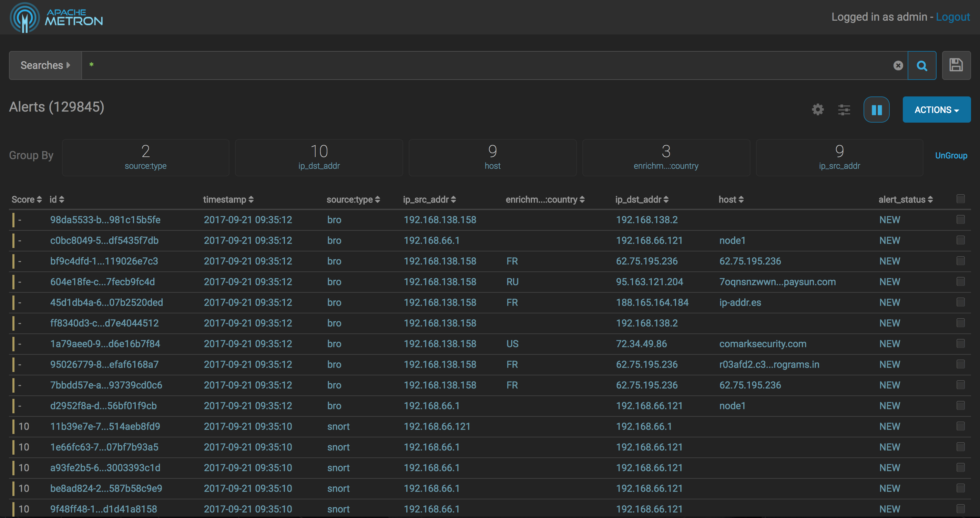Open the ACTIONS dropdown

click(937, 110)
